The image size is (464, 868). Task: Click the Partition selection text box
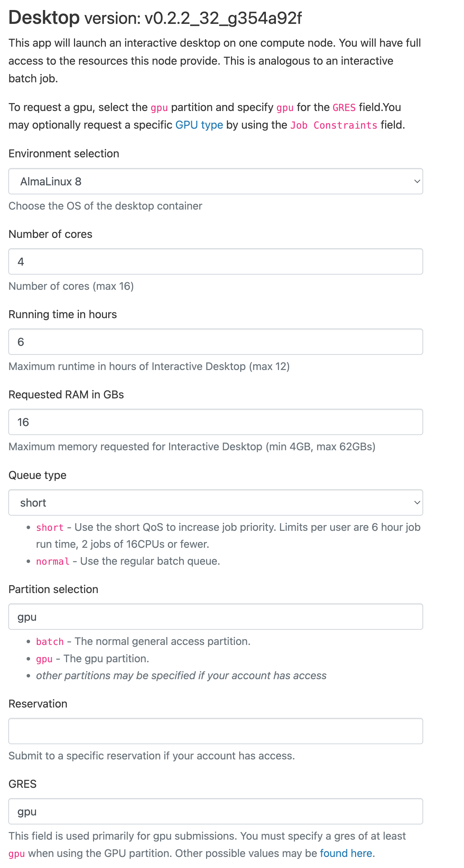[215, 617]
